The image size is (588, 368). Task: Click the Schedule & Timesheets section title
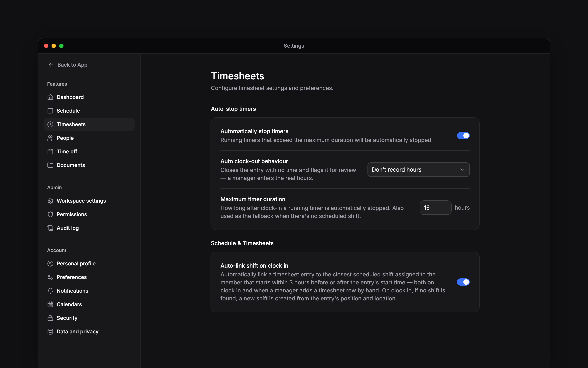point(242,243)
